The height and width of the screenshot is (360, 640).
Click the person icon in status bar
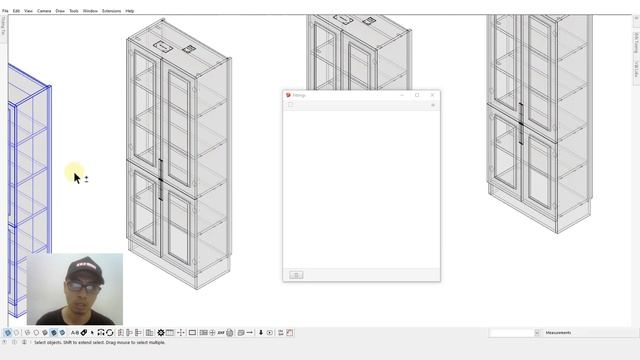point(24,342)
